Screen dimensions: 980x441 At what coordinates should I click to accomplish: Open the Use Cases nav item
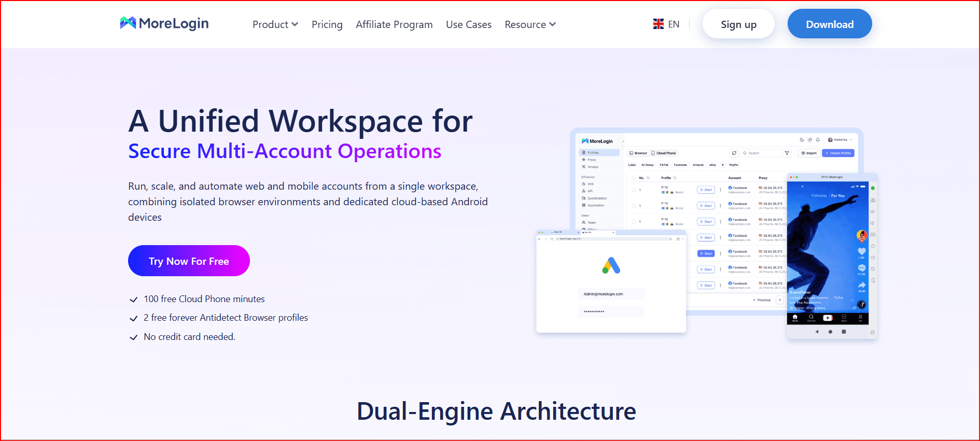(x=468, y=24)
